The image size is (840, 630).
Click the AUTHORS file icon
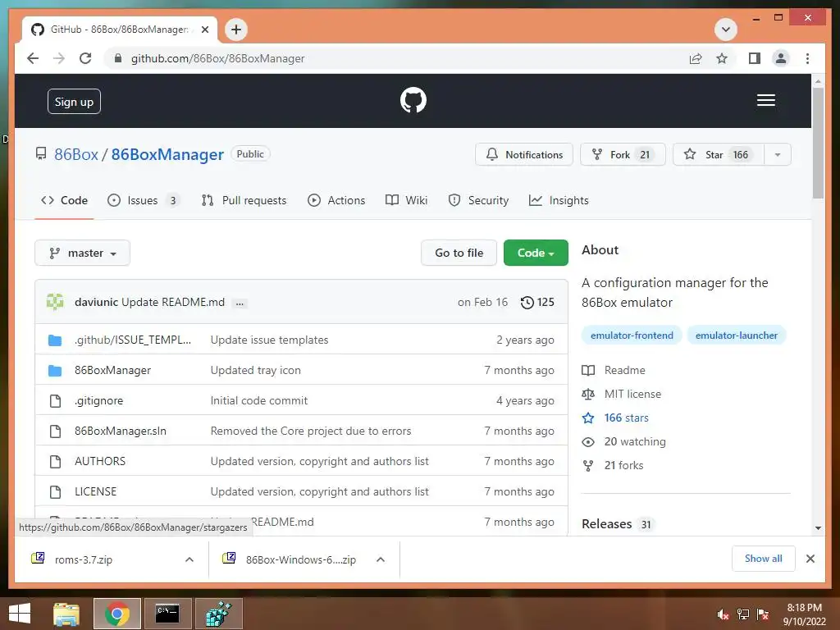point(55,461)
